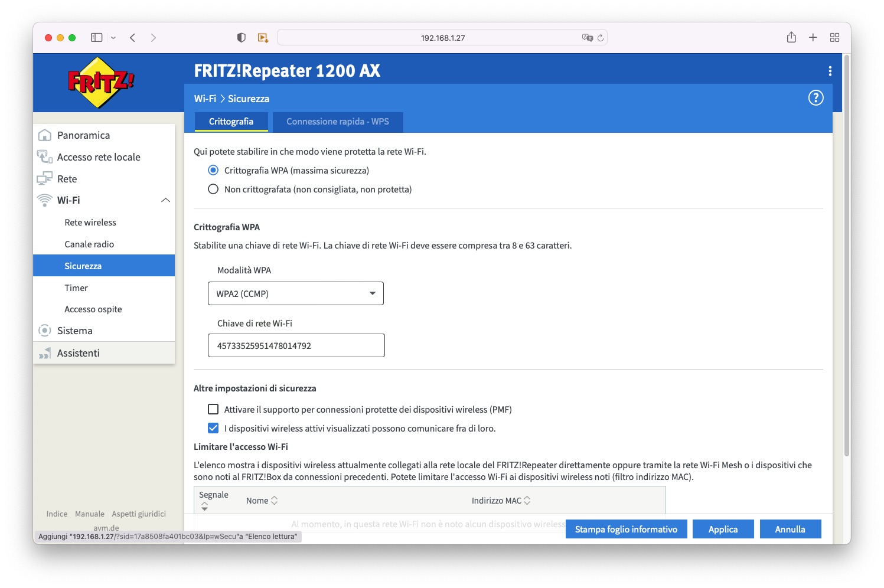Screen dimensions: 884x588
Task: Select Non crittografata radio option
Action: pos(213,190)
